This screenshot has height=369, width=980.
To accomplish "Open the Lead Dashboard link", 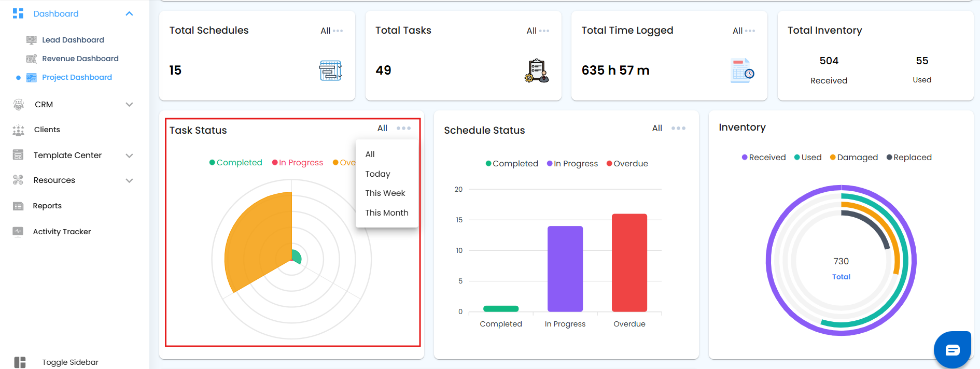I will click(x=73, y=40).
